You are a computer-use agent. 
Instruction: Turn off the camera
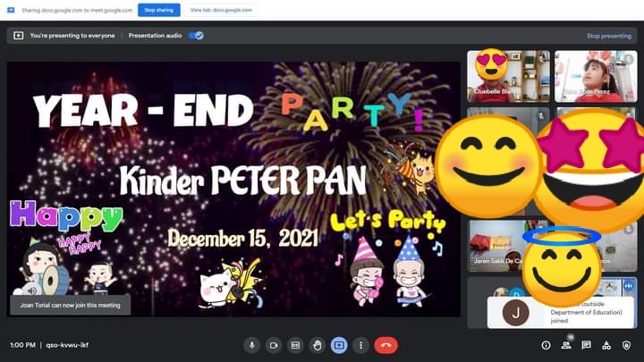[274, 345]
